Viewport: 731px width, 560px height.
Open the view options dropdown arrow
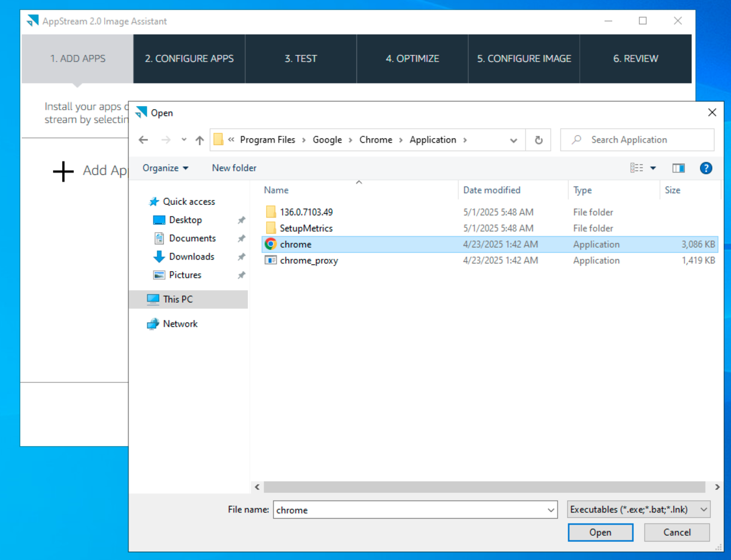point(653,168)
